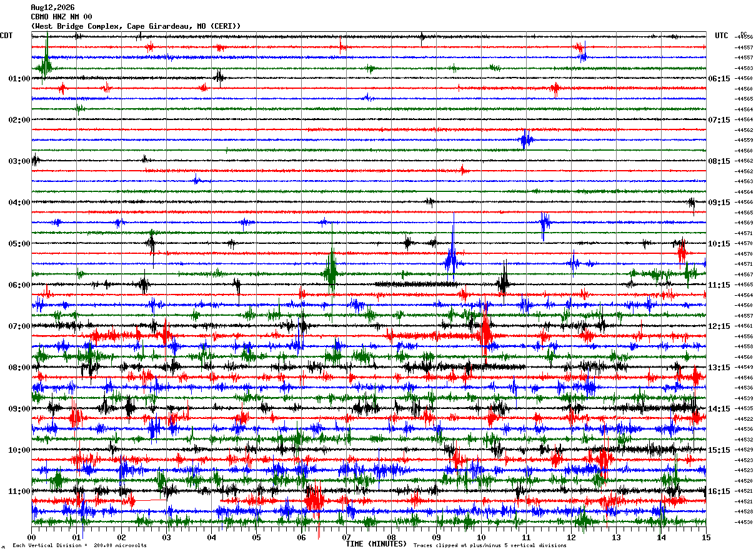Click the DC offset value '-44549'

[744, 367]
